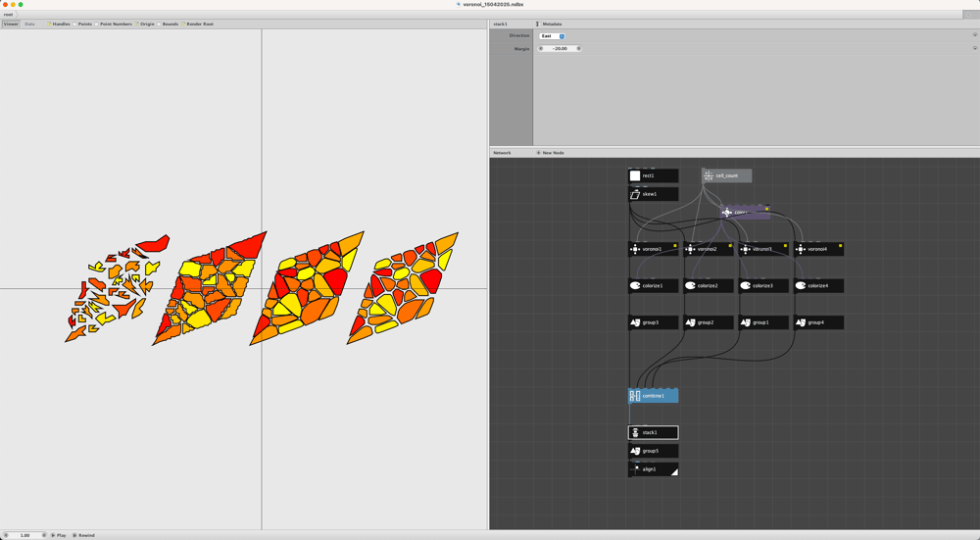Select the cell_count node icon
Viewport: 980px width, 540px height.
[709, 175]
